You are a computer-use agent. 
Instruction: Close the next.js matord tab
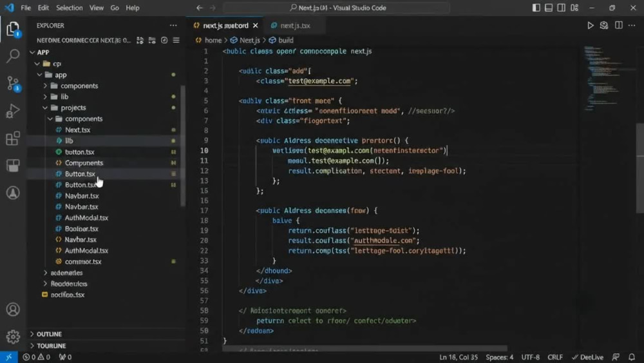coord(256,26)
